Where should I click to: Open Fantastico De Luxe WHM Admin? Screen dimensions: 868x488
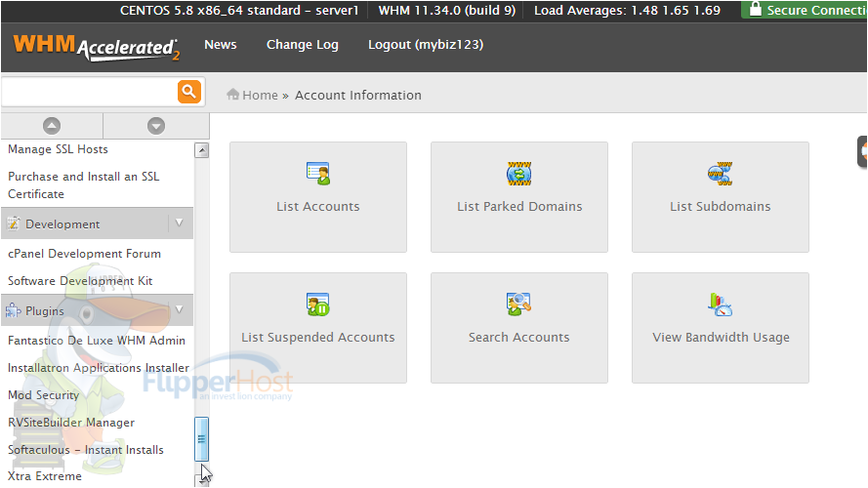[97, 341]
